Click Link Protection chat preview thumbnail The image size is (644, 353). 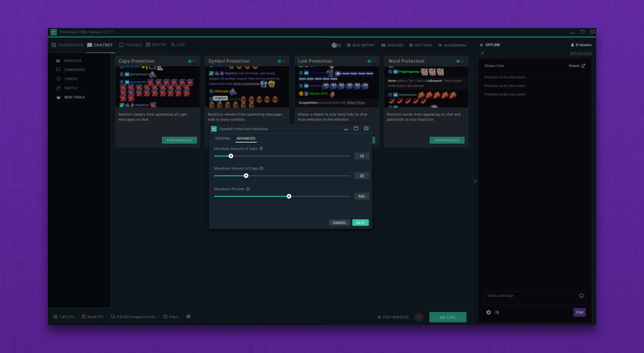(x=337, y=87)
